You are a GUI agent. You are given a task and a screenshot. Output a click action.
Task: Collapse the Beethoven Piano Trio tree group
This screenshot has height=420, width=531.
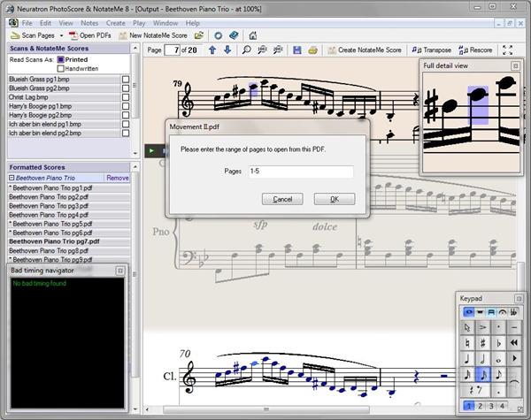[x=12, y=178]
